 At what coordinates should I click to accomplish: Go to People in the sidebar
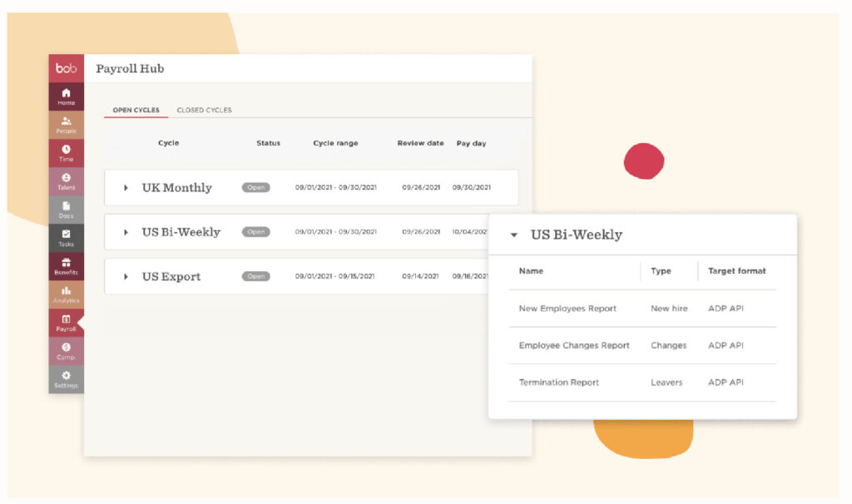pyautogui.click(x=66, y=125)
